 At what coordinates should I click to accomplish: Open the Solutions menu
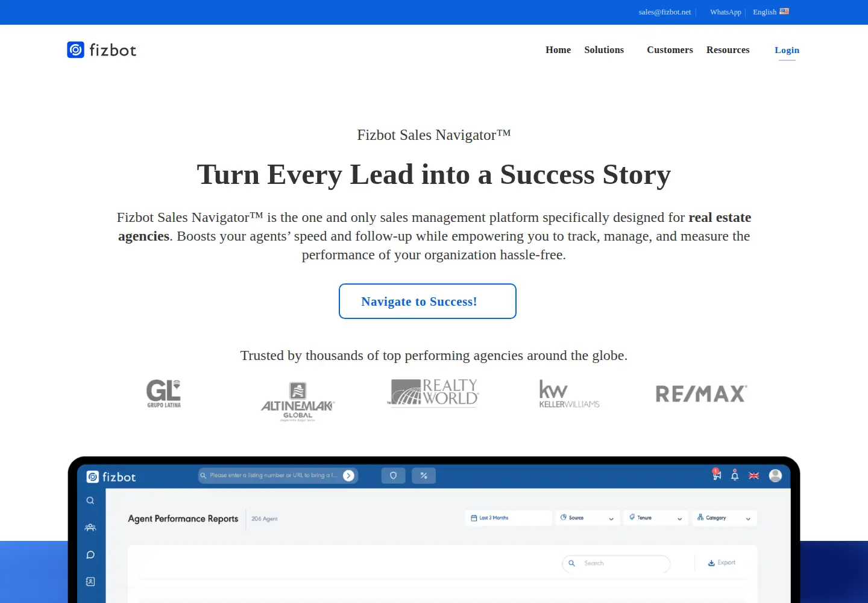pos(604,50)
